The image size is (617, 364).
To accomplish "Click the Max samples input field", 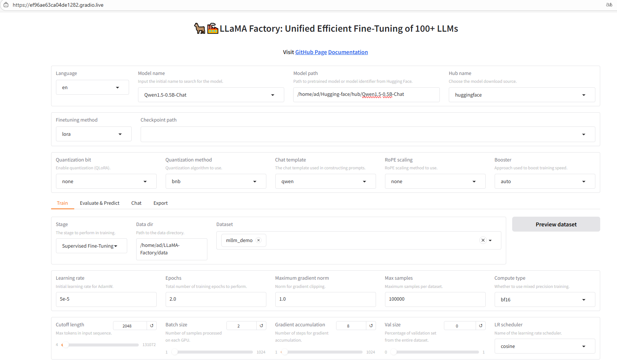I will 435,299.
